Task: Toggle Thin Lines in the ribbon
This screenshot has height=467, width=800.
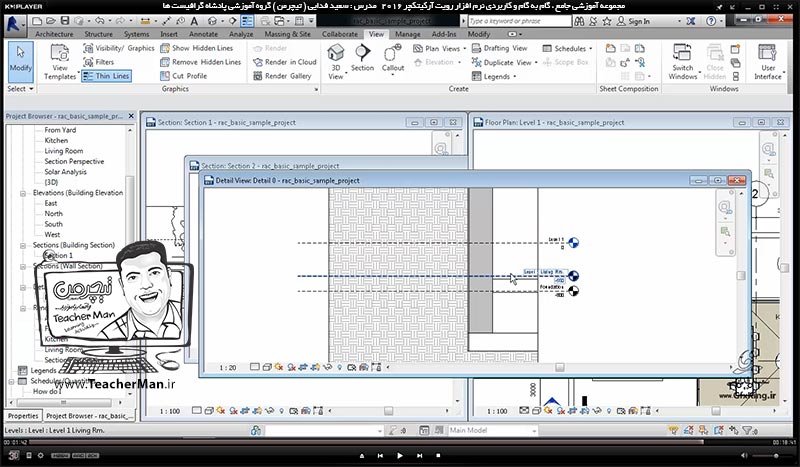Action: (106, 76)
